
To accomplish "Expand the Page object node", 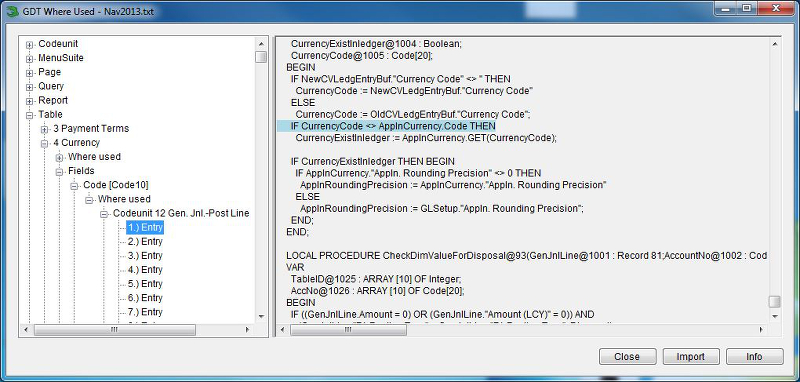I will click(x=29, y=73).
